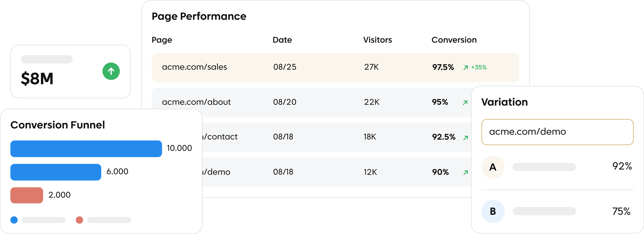Sort table by Conversion column header
Viewport: 644px width, 234px height.
454,40
